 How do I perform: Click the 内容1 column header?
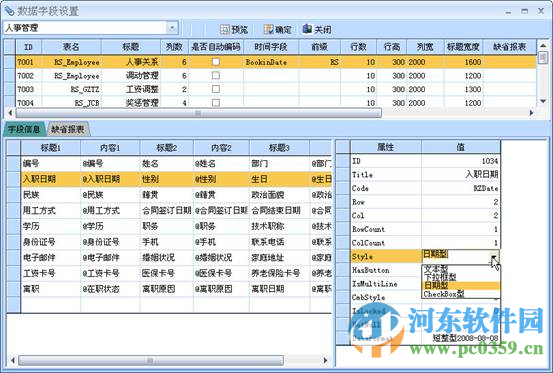point(110,148)
